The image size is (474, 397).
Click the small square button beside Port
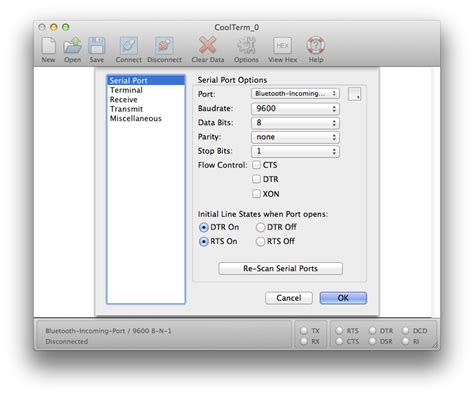click(x=354, y=94)
